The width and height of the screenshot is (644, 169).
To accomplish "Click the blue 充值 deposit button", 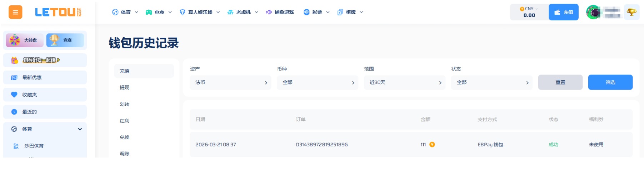I will pyautogui.click(x=564, y=12).
